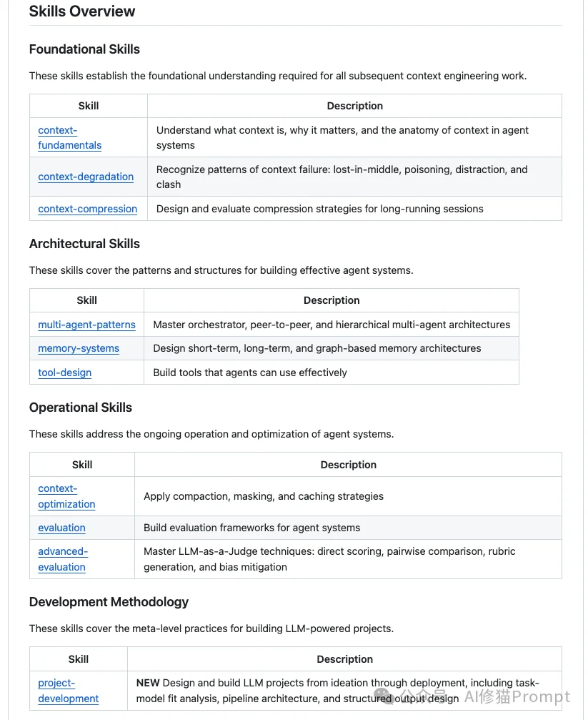The image size is (588, 720).
Task: Open the multi-agent-patterns skill link
Action: 86,325
